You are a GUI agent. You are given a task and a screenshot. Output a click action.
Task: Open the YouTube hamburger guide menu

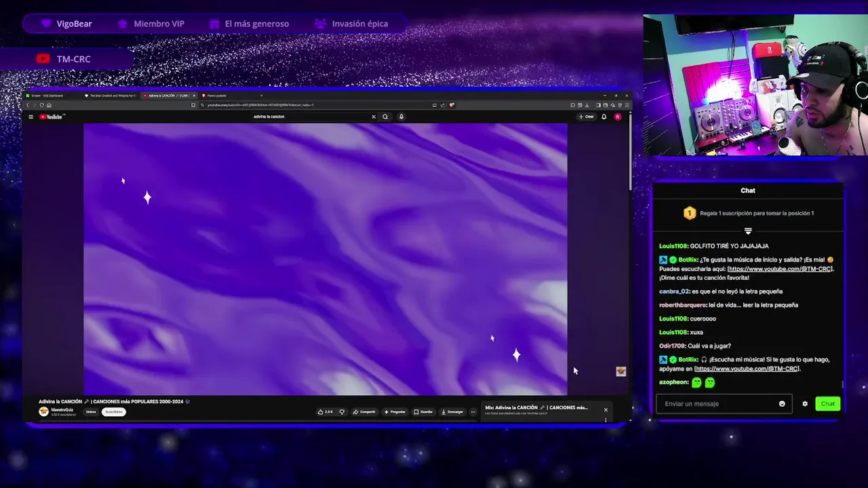31,117
